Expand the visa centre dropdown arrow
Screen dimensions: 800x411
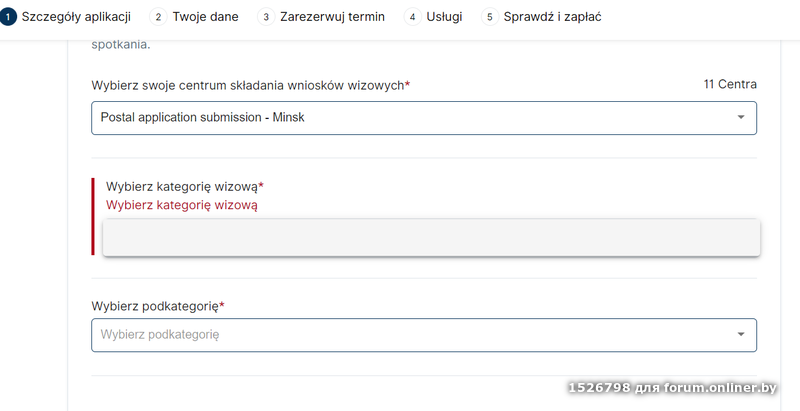[x=741, y=118]
